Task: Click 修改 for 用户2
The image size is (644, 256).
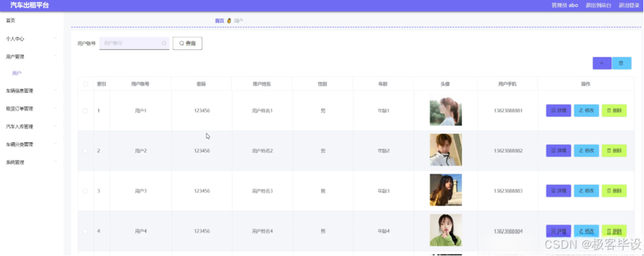Action: tap(587, 151)
